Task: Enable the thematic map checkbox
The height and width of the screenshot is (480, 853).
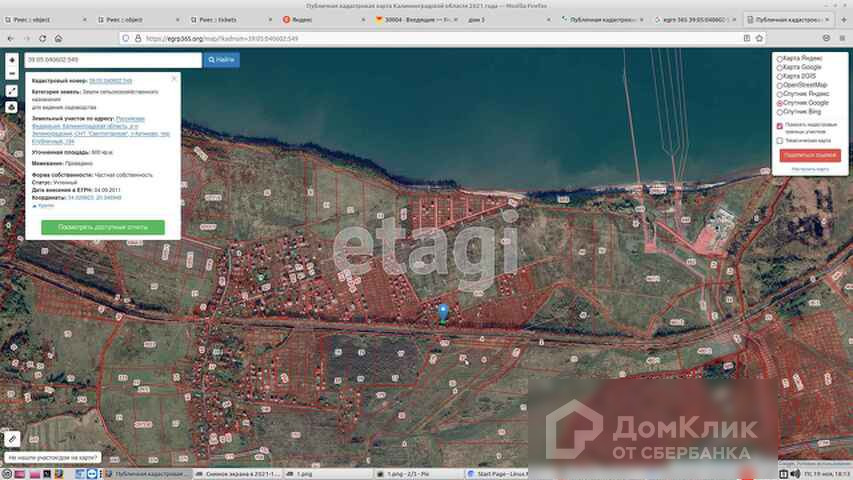Action: (780, 140)
